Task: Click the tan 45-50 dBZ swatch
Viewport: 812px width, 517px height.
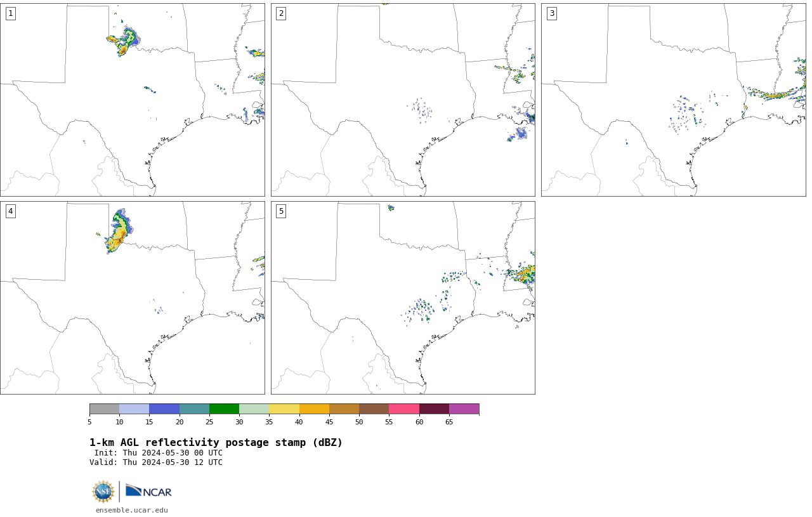Action: (344, 409)
